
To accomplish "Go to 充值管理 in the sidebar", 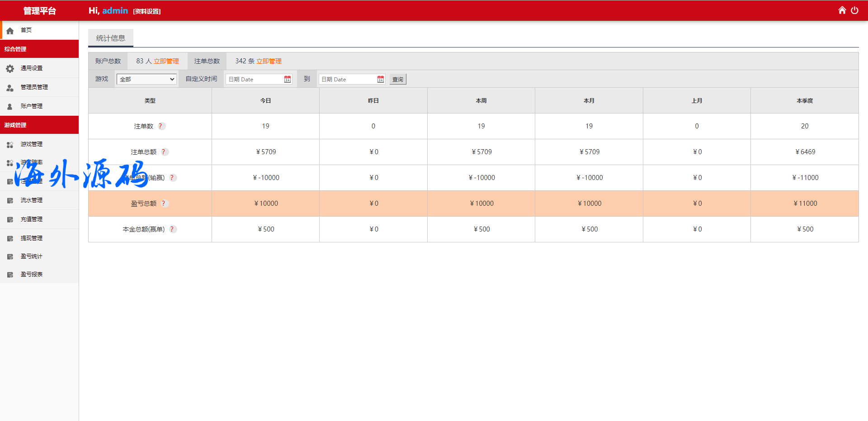I will click(32, 219).
